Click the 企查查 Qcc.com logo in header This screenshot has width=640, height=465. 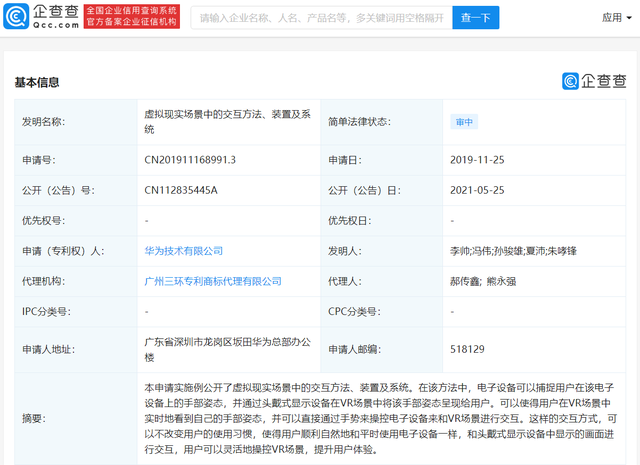coord(43,18)
